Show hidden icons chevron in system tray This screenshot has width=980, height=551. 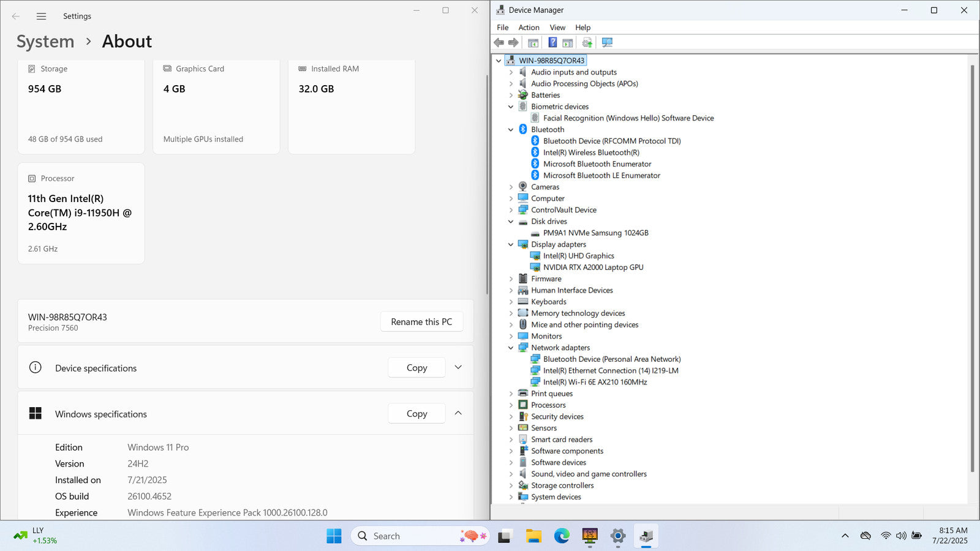(x=845, y=536)
